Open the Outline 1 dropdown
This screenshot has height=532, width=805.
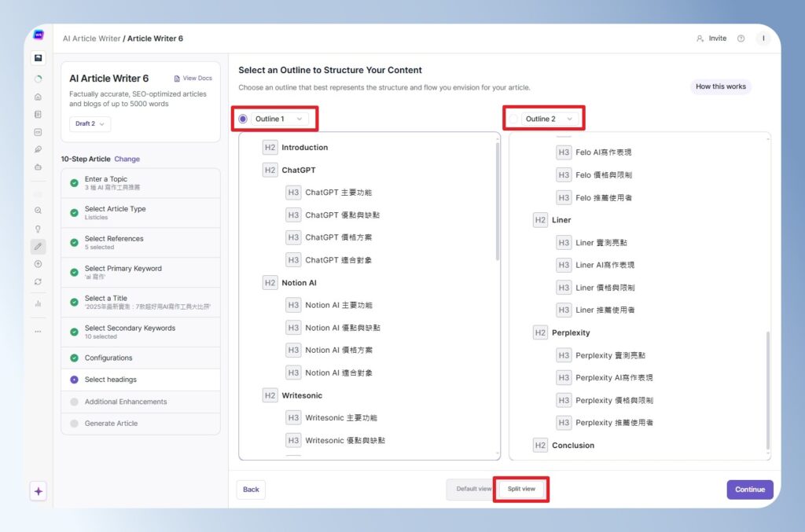click(279, 119)
